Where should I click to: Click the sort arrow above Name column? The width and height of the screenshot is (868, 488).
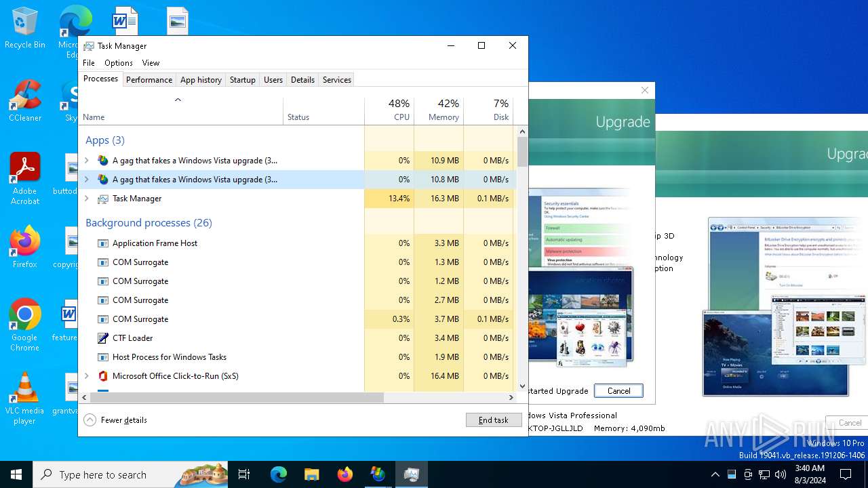pyautogui.click(x=178, y=100)
